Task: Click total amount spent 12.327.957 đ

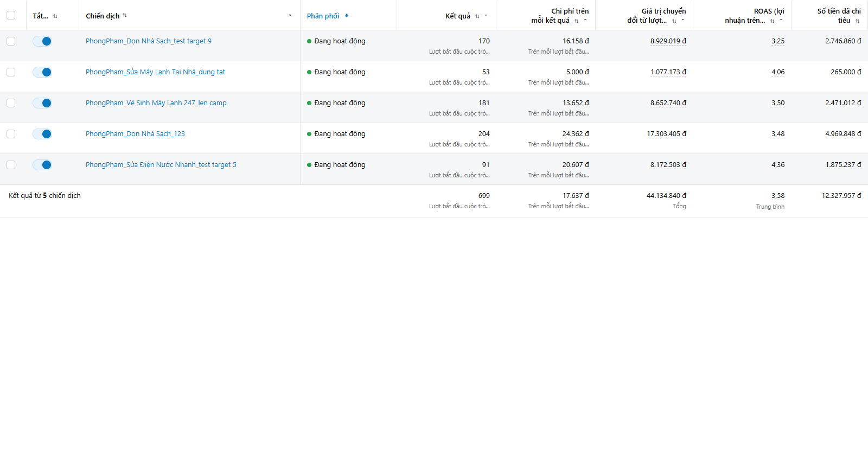Action: (841, 196)
